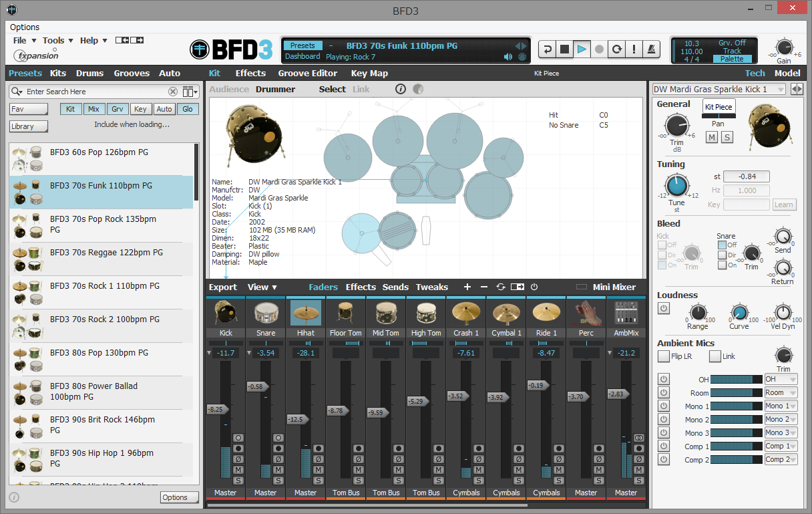The height and width of the screenshot is (514, 812).
Task: Open the Key Map tab
Action: [x=369, y=73]
